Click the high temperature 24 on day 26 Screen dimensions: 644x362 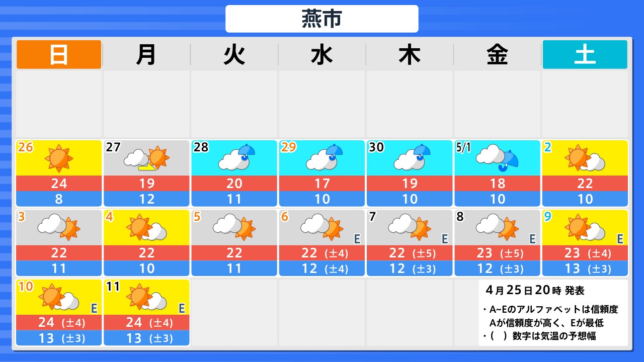point(59,184)
